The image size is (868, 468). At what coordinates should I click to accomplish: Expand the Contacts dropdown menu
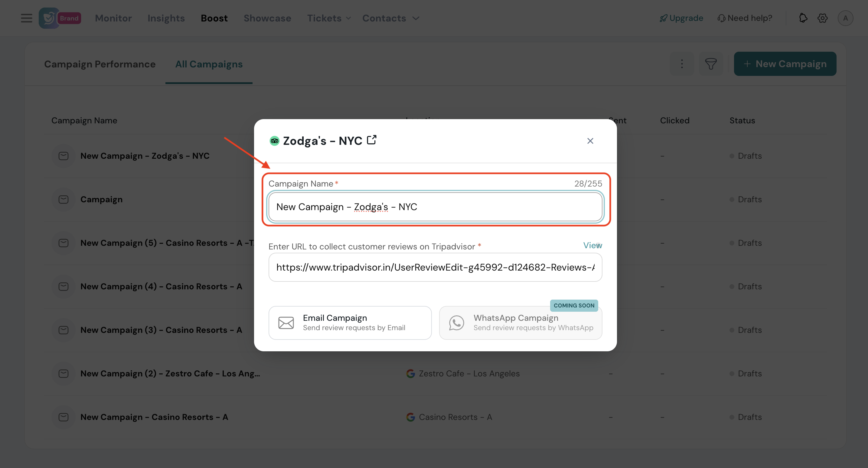(x=390, y=18)
